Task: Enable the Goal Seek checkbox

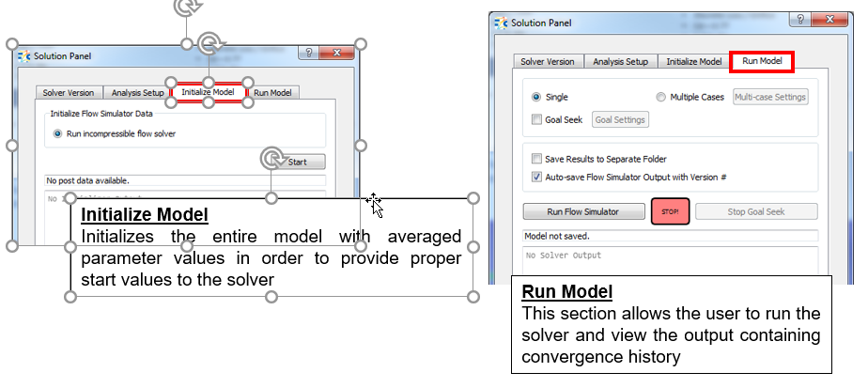Action: (536, 119)
